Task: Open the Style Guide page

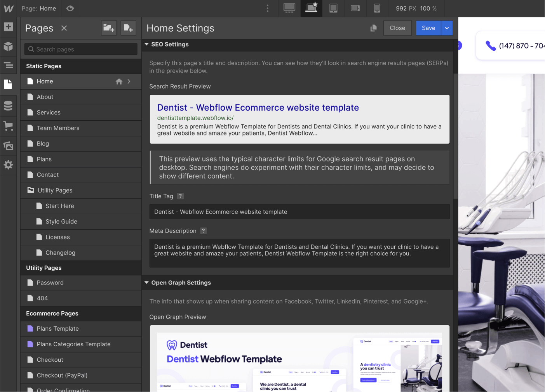Action: point(61,222)
